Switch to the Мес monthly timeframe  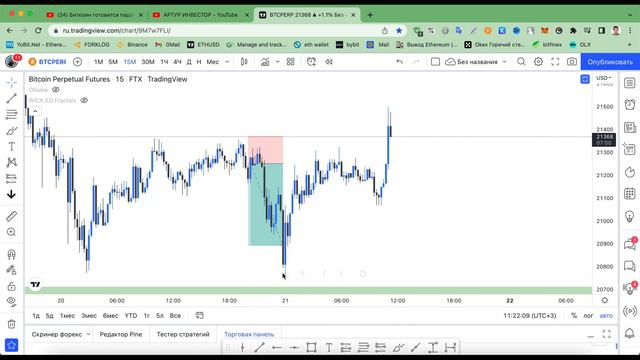213,62
